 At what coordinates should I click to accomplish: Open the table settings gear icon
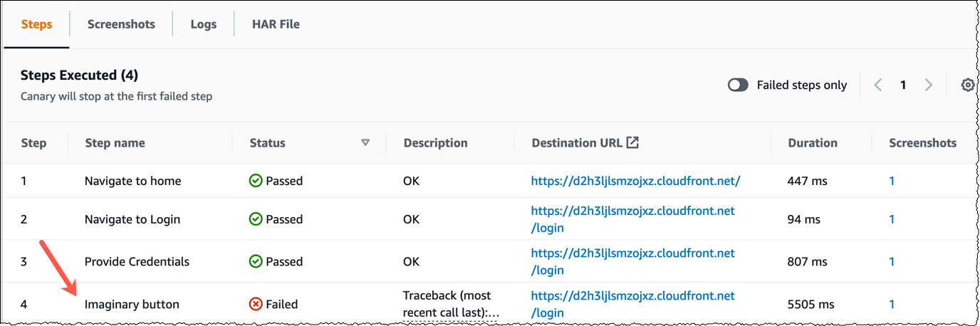click(x=967, y=85)
